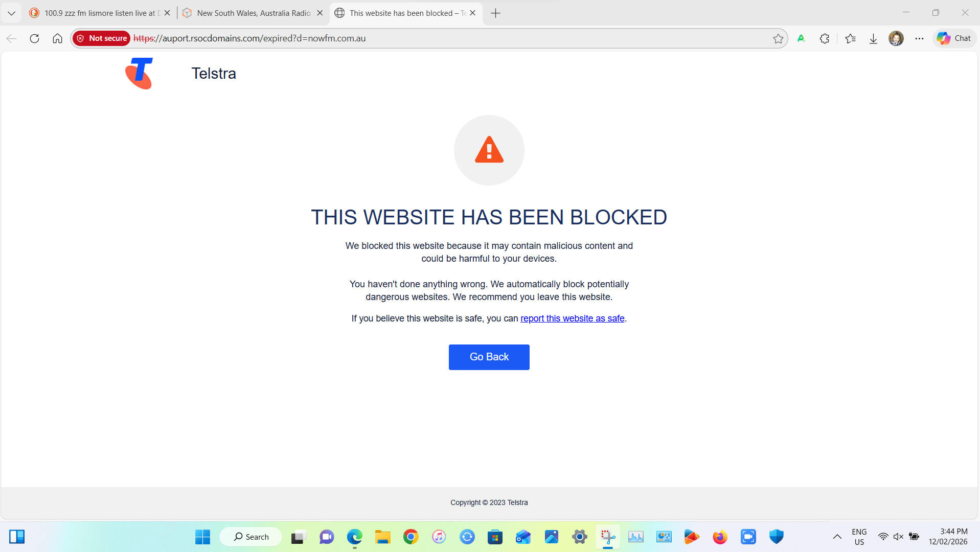
Task: Add this page to favorites
Action: 778,38
